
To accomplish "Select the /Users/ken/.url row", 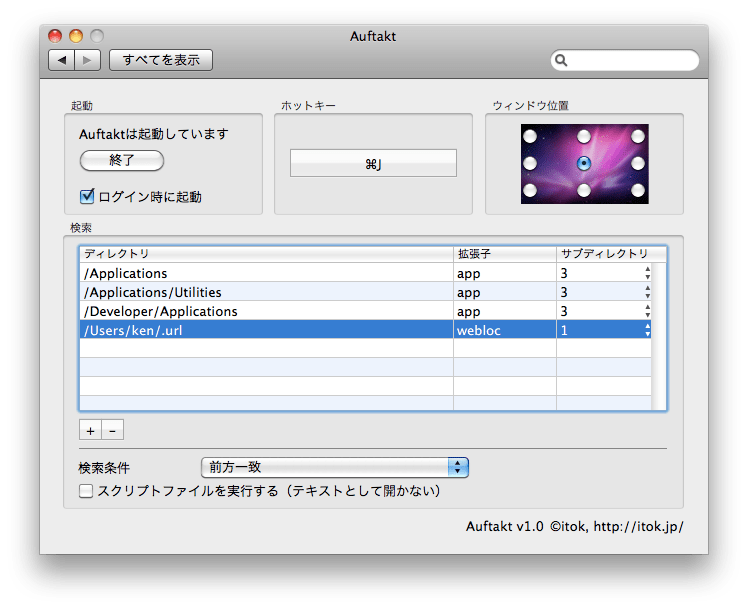I will pos(365,330).
